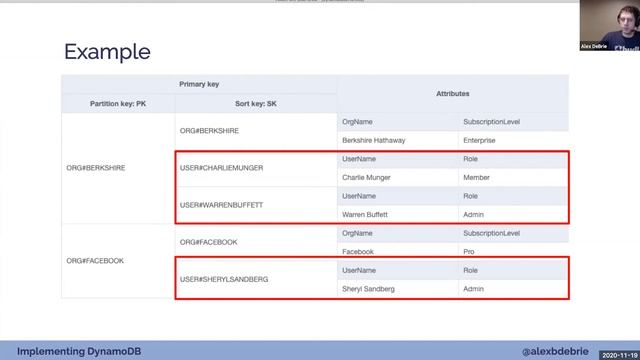Select the ORG#FACEBOOK partition key cell

click(x=118, y=261)
